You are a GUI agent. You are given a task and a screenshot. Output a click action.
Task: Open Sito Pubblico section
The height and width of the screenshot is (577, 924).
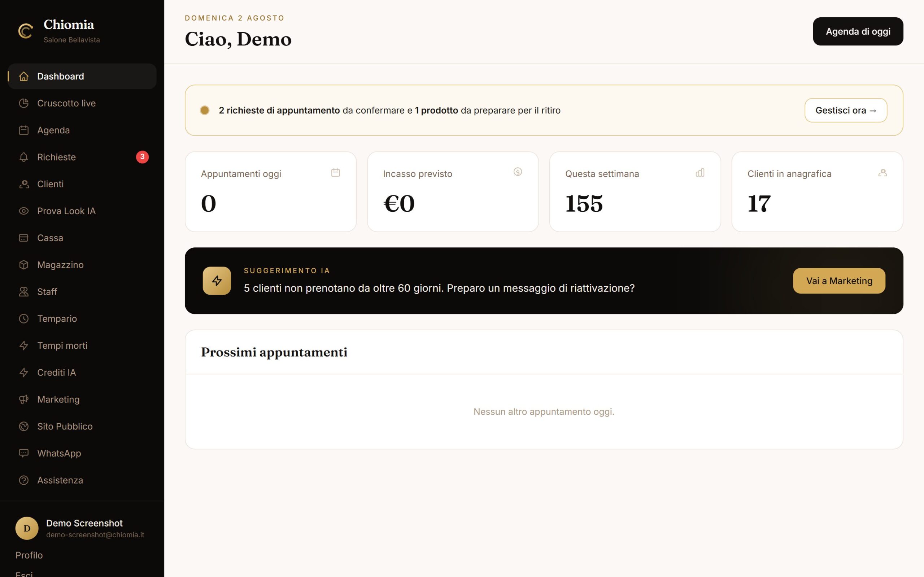(82, 426)
